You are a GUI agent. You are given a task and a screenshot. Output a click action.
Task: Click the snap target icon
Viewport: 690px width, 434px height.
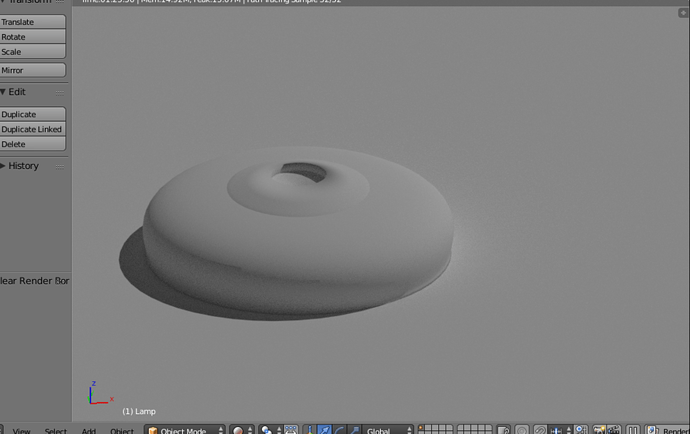(x=581, y=430)
